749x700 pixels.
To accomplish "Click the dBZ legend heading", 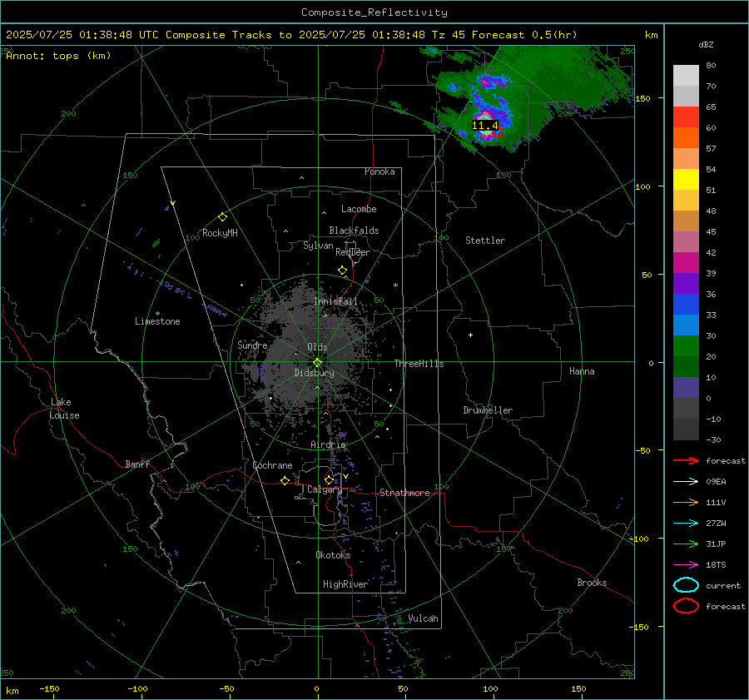I will [x=706, y=44].
